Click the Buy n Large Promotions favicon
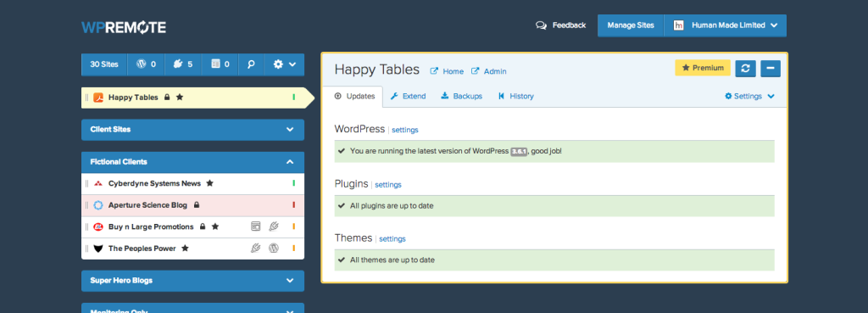868x313 pixels. [x=98, y=226]
